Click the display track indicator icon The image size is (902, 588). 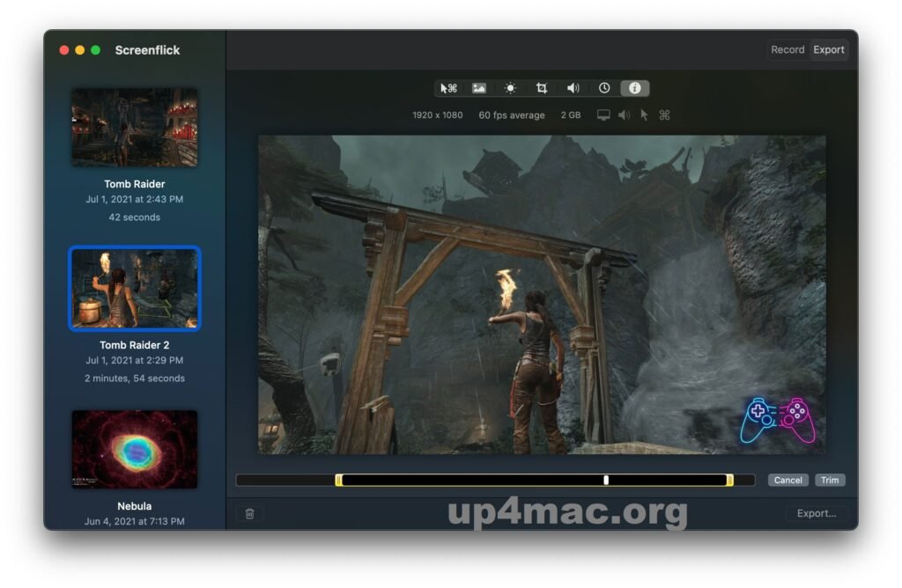coord(603,115)
